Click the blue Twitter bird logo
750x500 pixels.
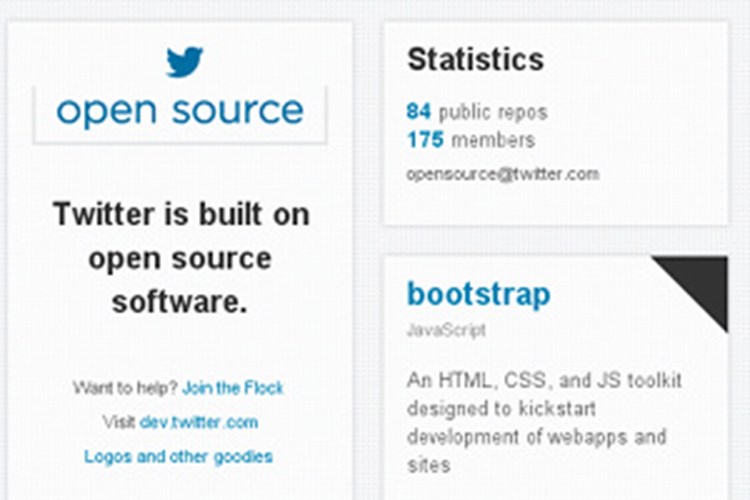click(185, 61)
